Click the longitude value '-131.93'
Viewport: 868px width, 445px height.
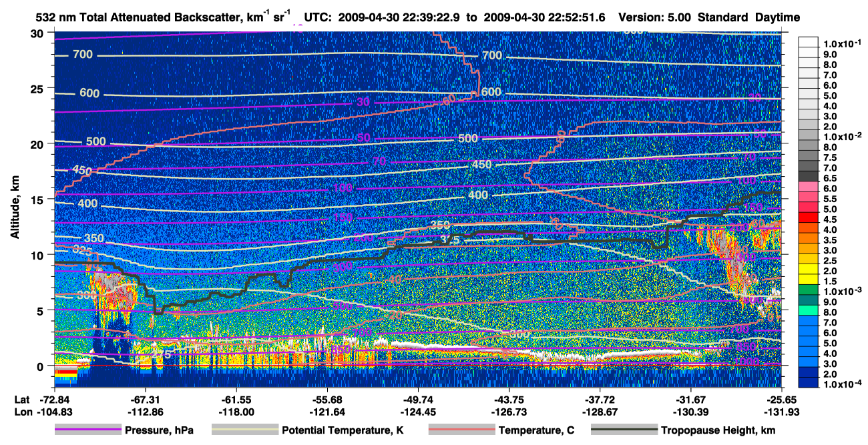tap(781, 412)
